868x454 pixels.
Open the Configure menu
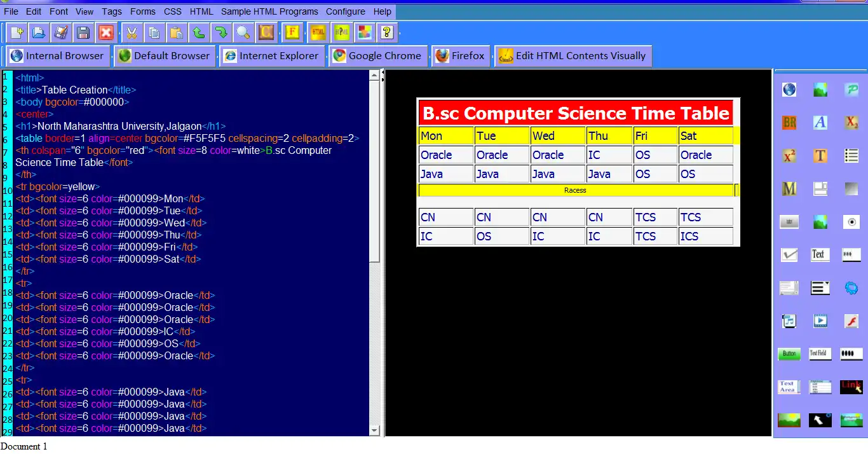(x=346, y=11)
